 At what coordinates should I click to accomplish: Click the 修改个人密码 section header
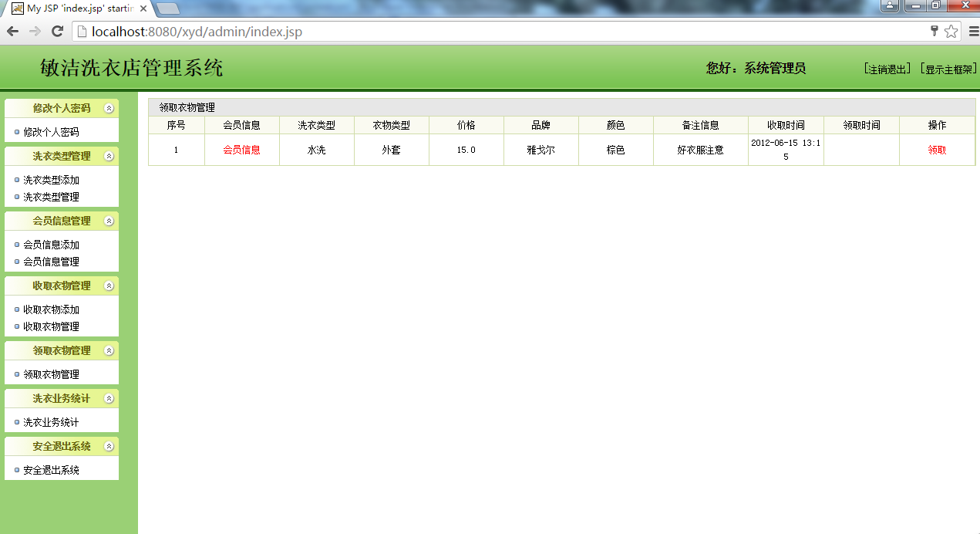point(62,109)
